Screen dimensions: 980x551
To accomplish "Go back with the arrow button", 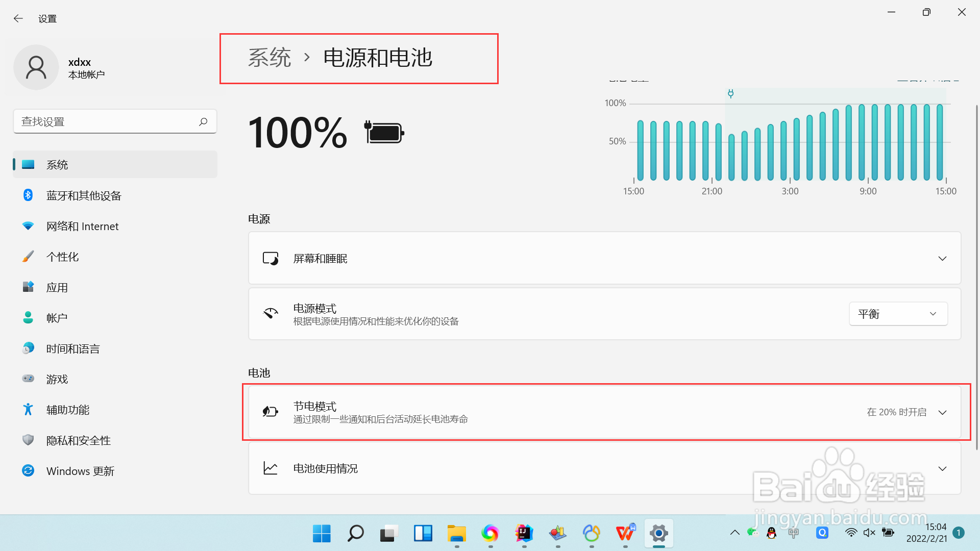I will (18, 18).
